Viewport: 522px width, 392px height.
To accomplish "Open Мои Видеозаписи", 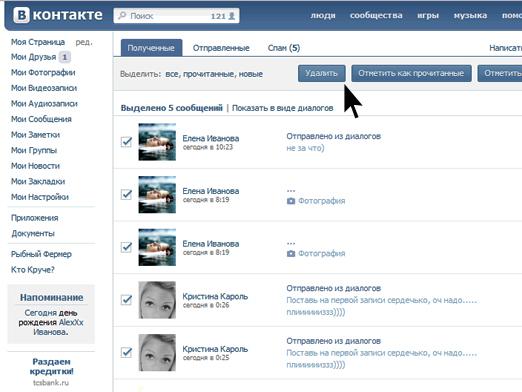I will pos(44,88).
